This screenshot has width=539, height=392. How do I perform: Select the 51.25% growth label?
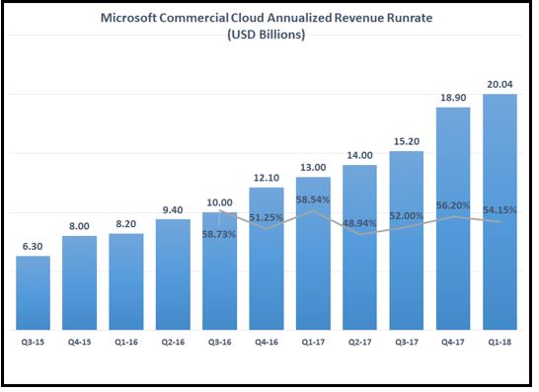tap(267, 217)
